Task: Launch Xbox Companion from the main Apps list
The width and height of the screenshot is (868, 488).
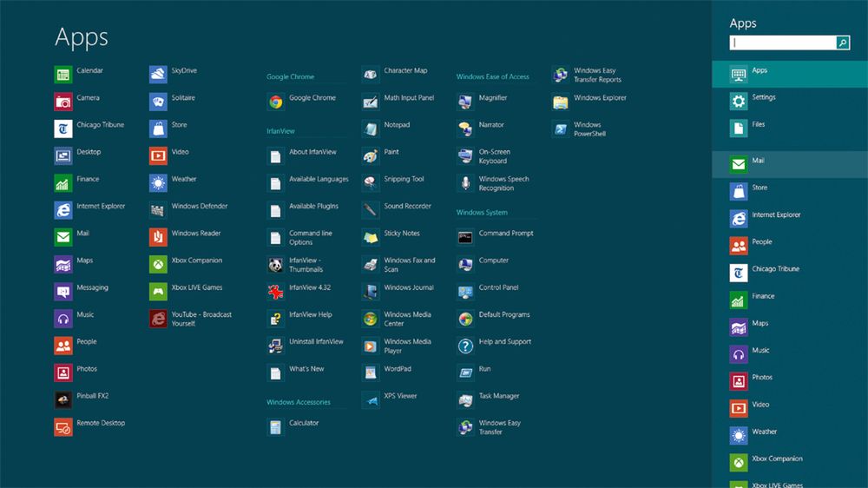Action: [158, 264]
